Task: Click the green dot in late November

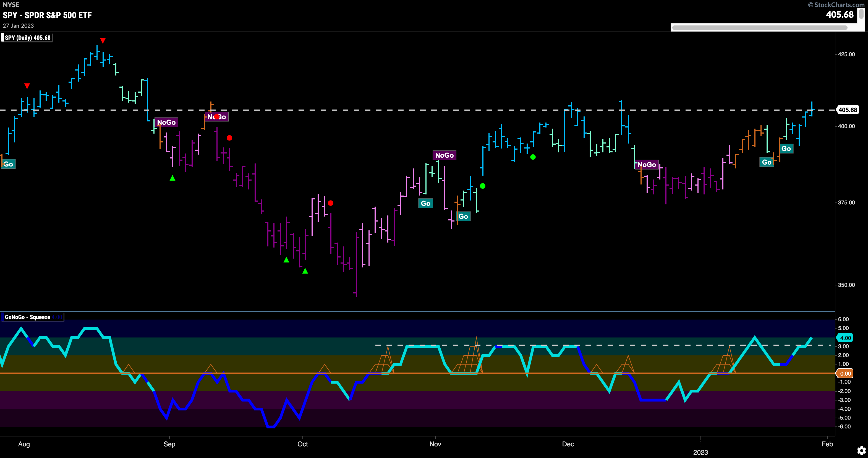Action: 533,157
